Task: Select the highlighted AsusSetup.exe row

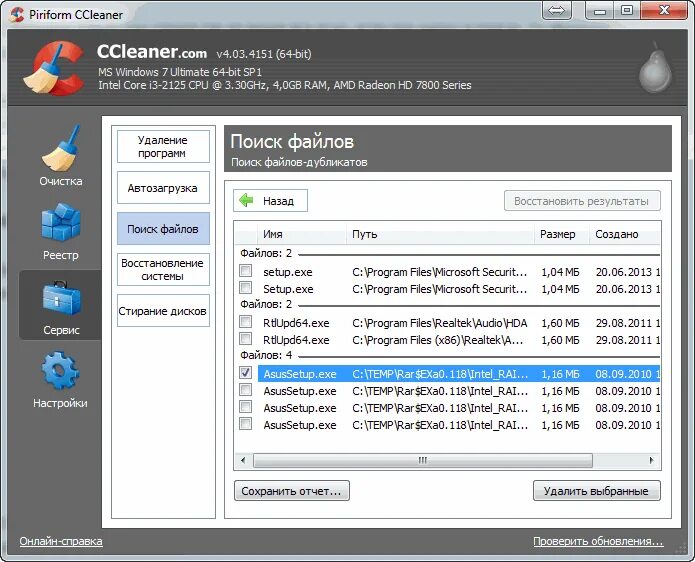Action: 458,374
